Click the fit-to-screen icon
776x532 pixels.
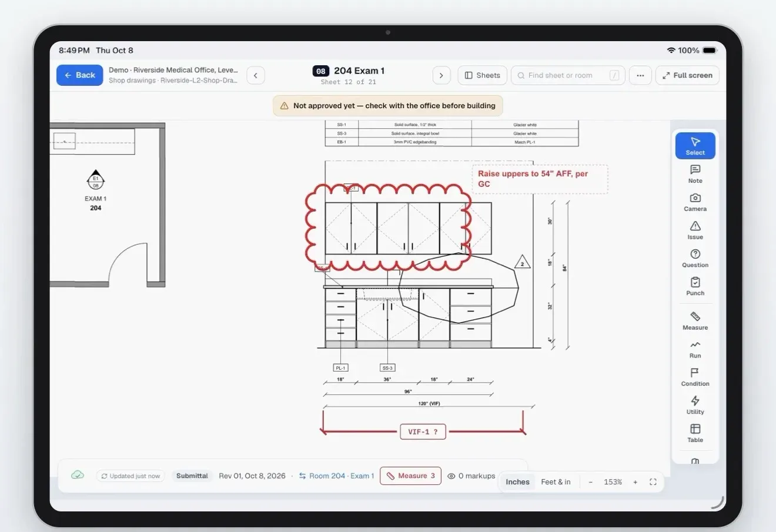pyautogui.click(x=653, y=482)
